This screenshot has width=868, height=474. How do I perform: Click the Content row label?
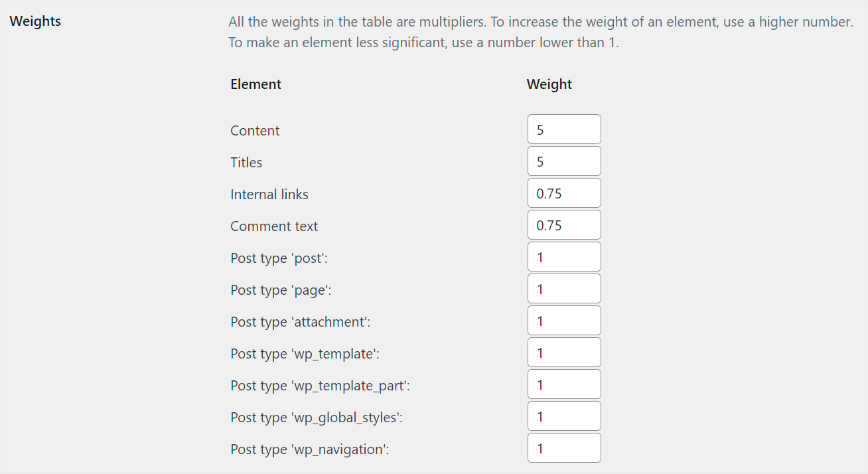pos(255,130)
